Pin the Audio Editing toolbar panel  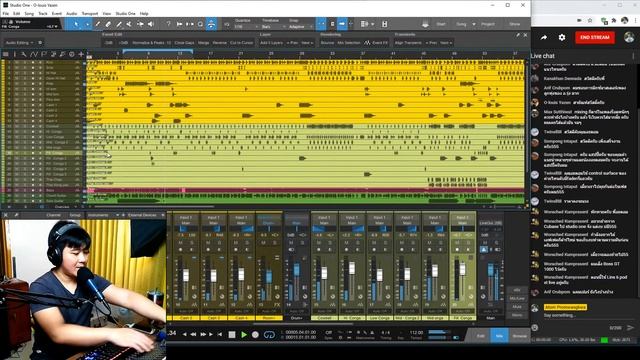(518, 35)
